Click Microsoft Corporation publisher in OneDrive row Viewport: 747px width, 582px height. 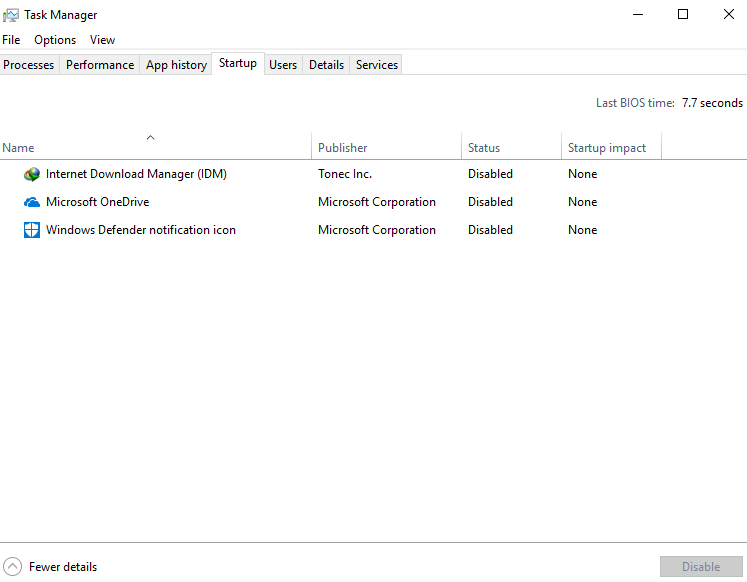tap(377, 202)
